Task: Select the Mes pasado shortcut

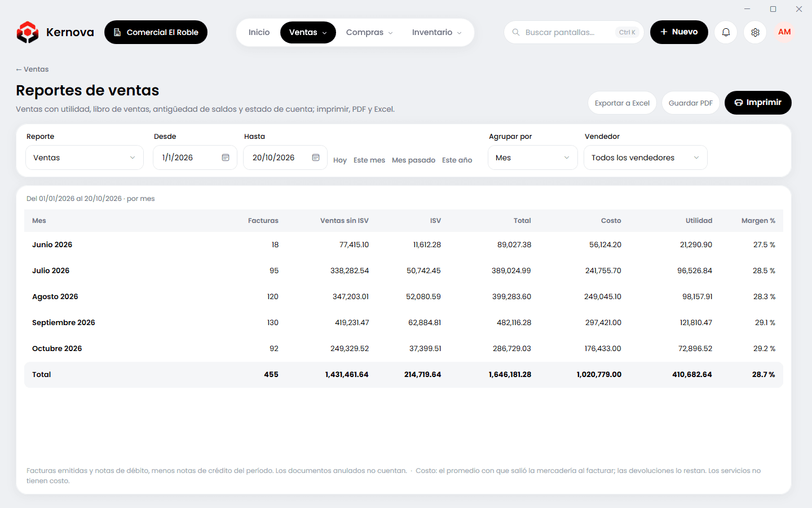Action: (413, 160)
